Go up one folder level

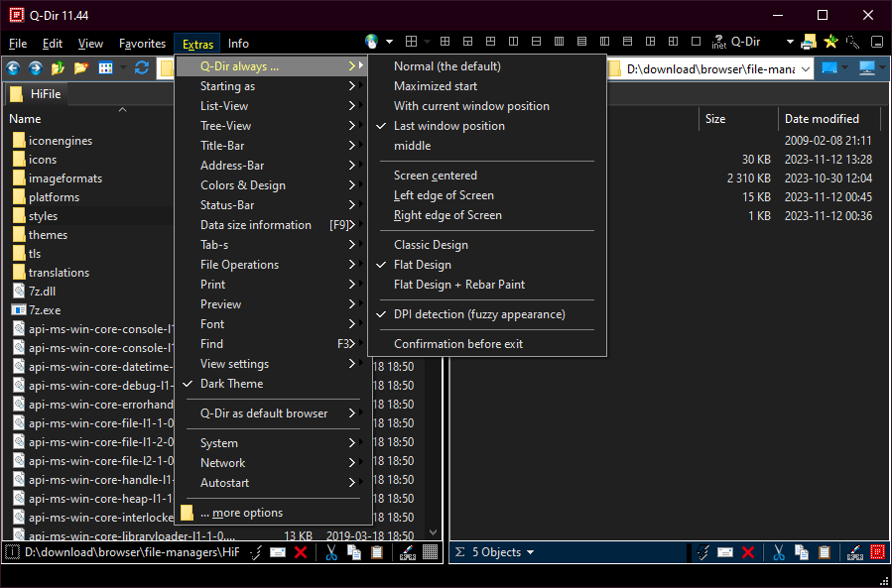click(x=59, y=67)
